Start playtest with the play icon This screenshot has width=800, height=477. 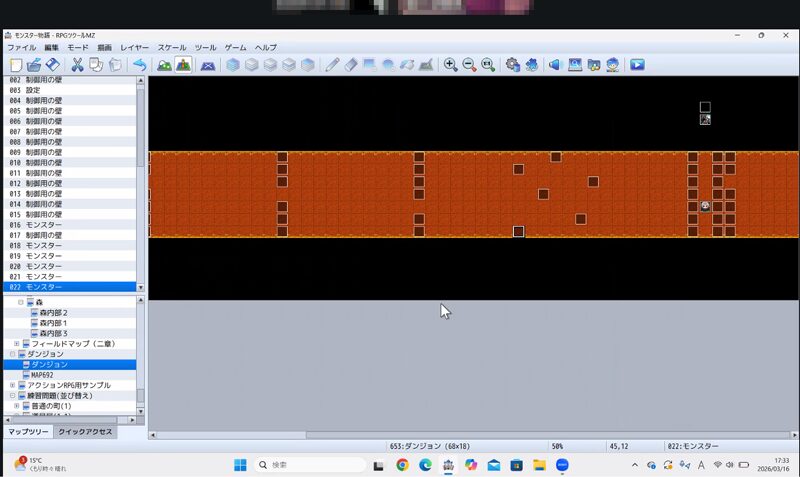637,65
